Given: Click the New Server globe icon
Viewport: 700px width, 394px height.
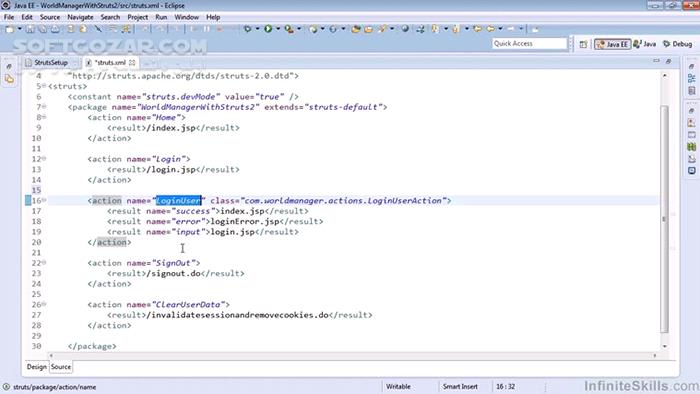Looking at the screenshot, I should 312,29.
